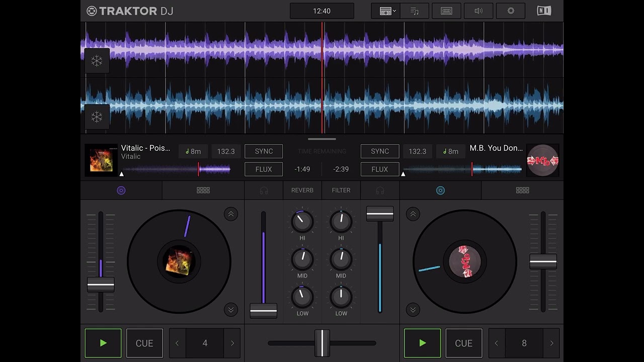Click the left channel MID EQ knob
Image resolution: width=644 pixels, height=362 pixels.
click(302, 259)
